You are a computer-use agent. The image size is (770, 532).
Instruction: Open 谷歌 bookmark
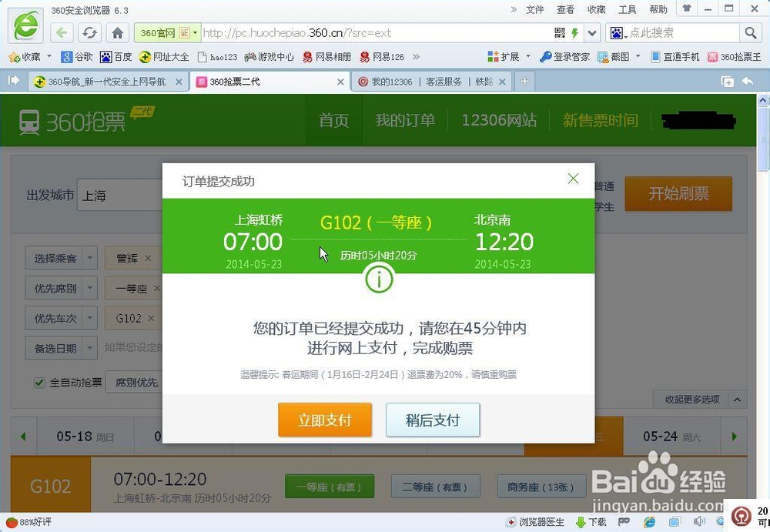[77, 57]
